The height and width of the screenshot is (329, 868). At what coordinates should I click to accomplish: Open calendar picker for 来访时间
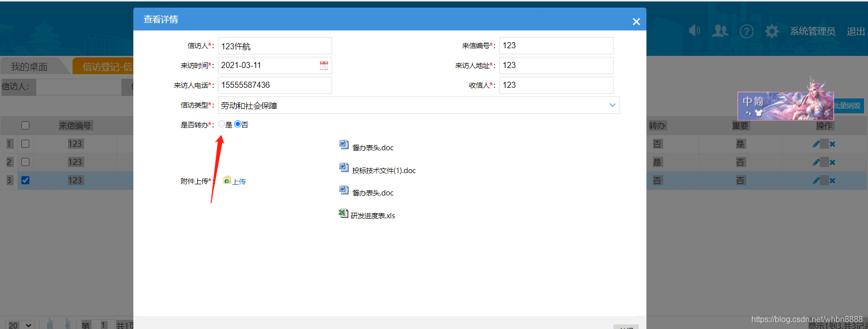coord(324,65)
